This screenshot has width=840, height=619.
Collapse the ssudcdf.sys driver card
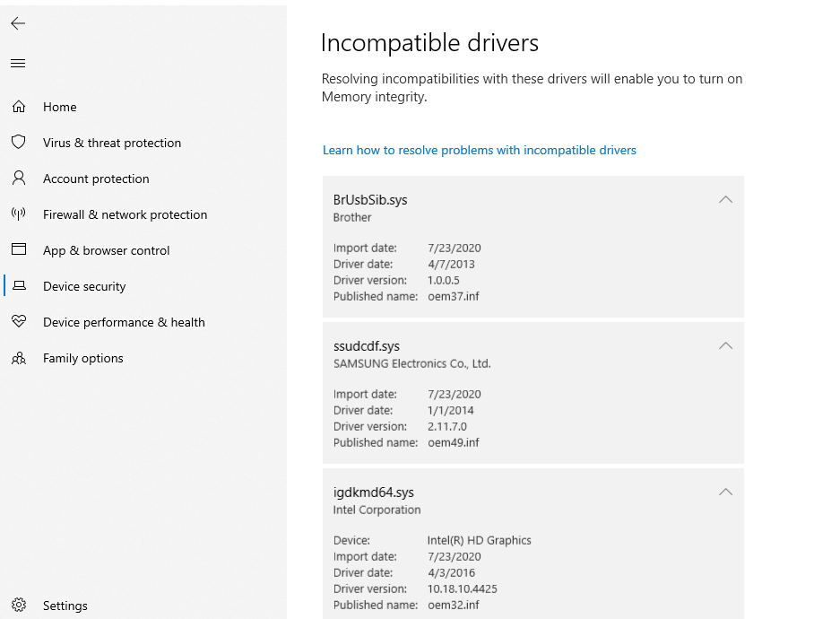point(725,345)
